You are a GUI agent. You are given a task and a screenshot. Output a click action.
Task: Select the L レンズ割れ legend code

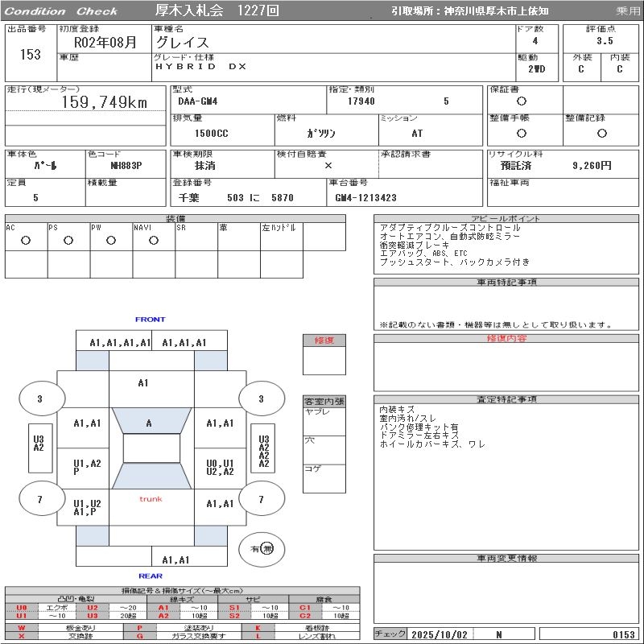[x=258, y=636]
